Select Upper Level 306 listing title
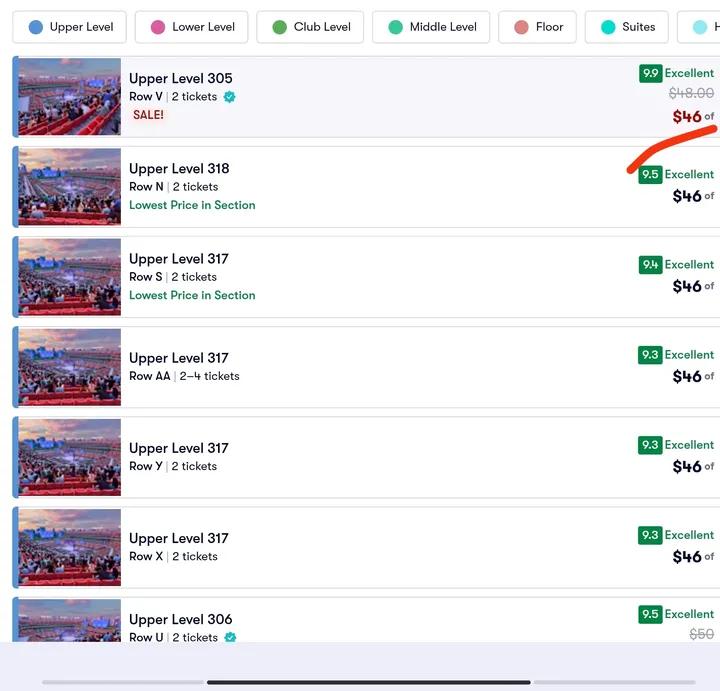 pos(180,619)
